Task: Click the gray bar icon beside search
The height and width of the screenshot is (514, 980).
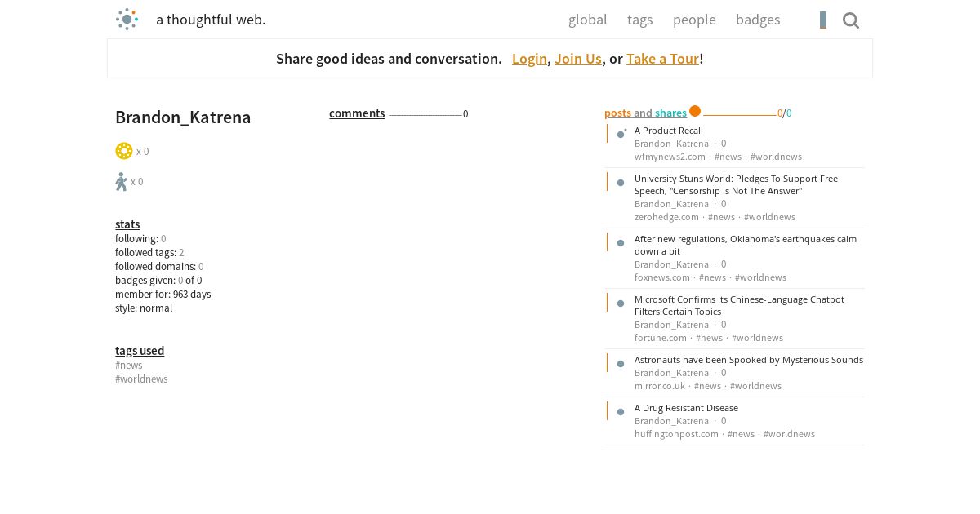Action: pyautogui.click(x=823, y=20)
